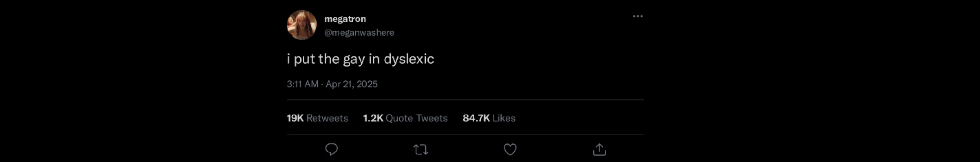Reply to megatron's tweet

[x=332, y=149]
